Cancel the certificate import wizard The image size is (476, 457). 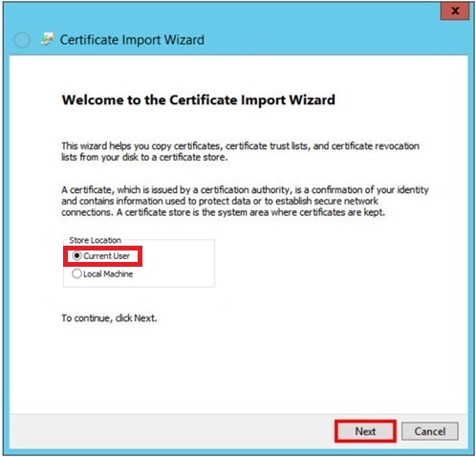point(430,431)
